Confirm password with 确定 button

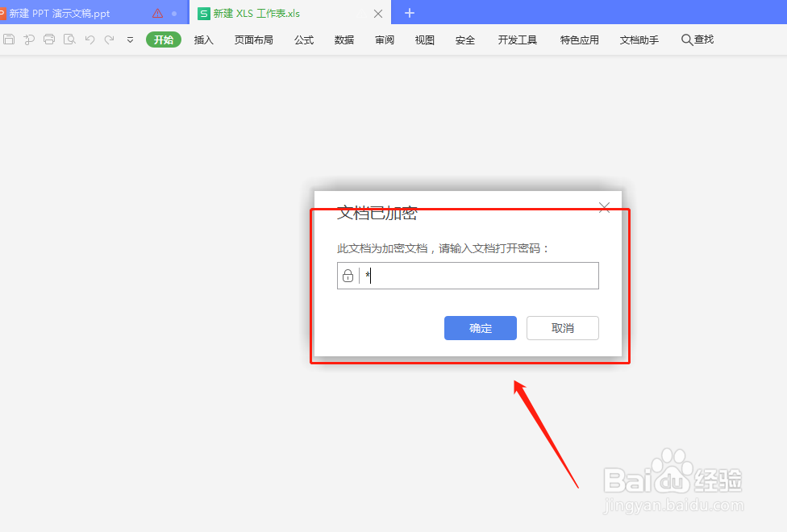[x=481, y=328]
